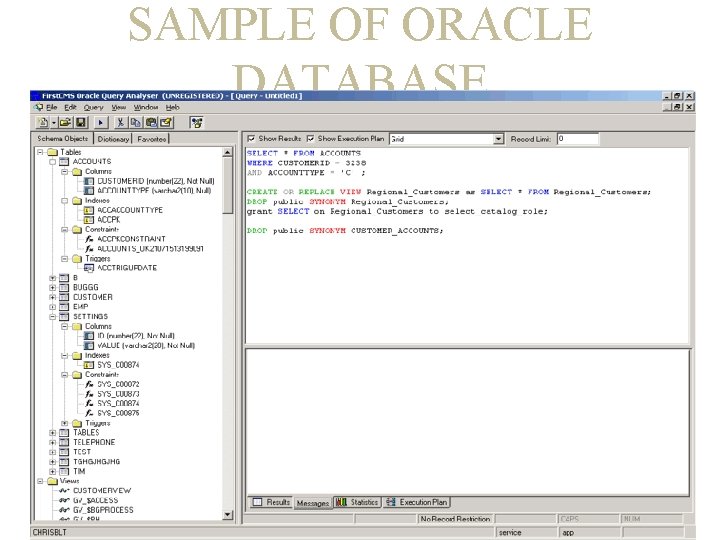This screenshot has height=540, width=720.
Task: Click the TIM table icon
Action: (x=64, y=471)
